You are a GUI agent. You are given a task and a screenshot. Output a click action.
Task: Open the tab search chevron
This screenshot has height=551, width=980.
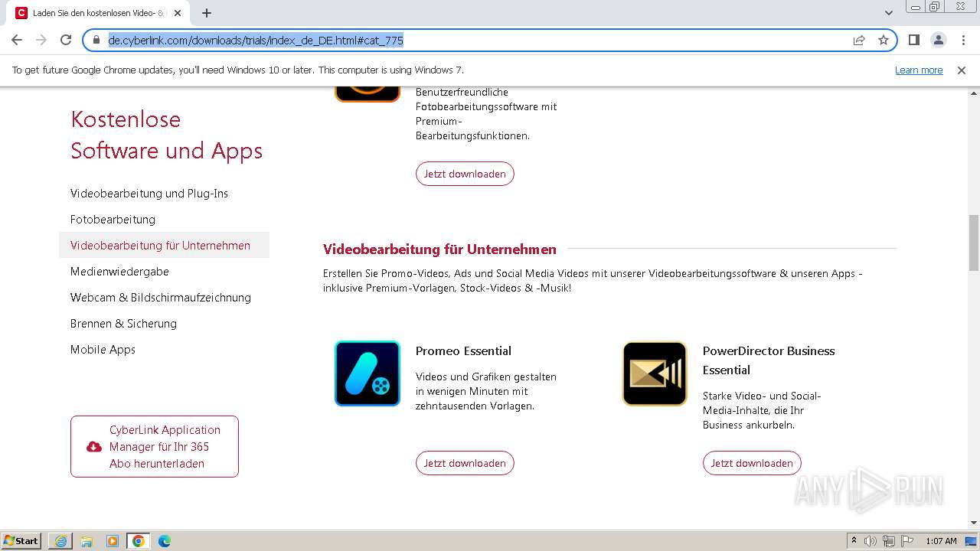889,13
